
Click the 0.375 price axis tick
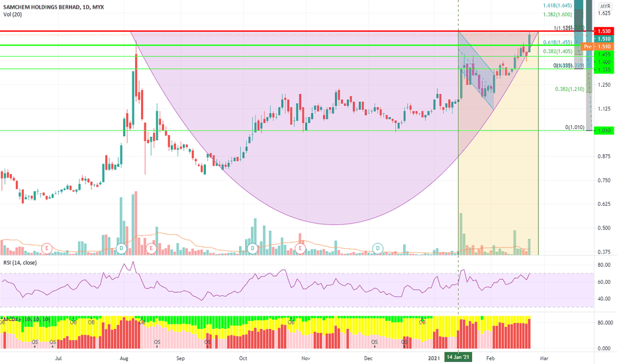tap(604, 252)
